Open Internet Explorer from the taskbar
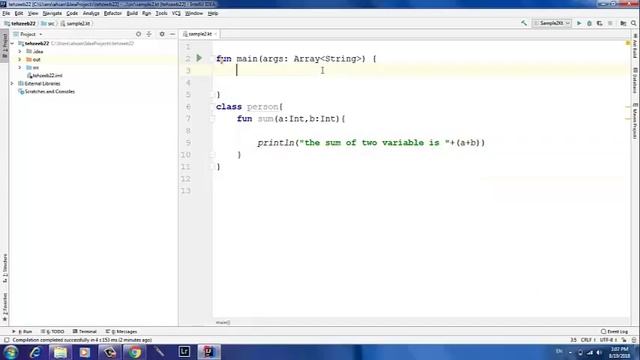The height and width of the screenshot is (360, 640). 36,352
